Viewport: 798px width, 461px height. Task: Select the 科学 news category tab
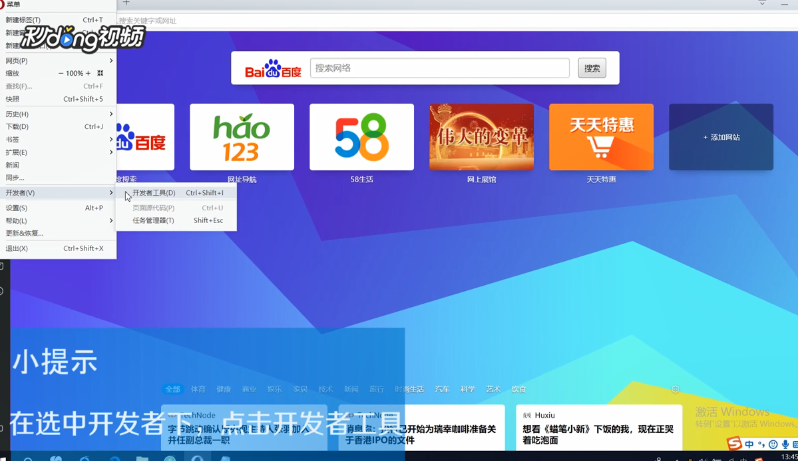pyautogui.click(x=467, y=389)
